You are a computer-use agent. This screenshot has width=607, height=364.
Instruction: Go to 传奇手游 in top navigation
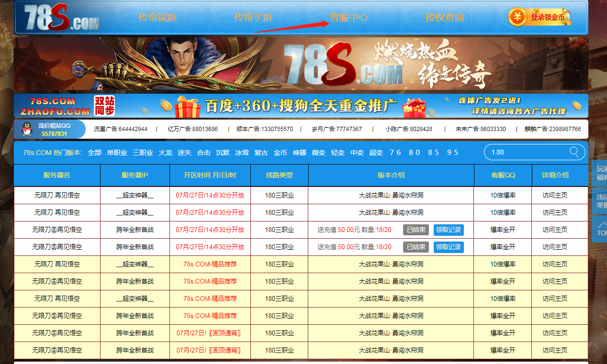(253, 18)
